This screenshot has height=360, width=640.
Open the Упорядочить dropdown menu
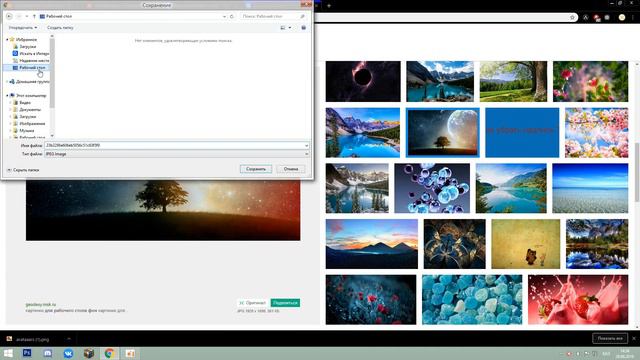pos(23,28)
